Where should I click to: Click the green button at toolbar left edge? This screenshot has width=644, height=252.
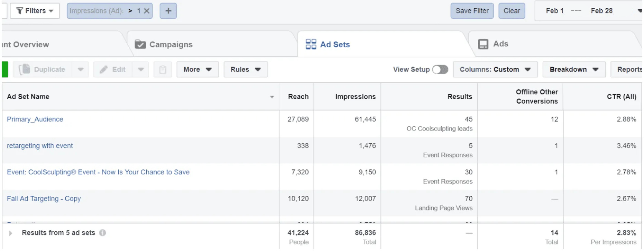pyautogui.click(x=5, y=69)
